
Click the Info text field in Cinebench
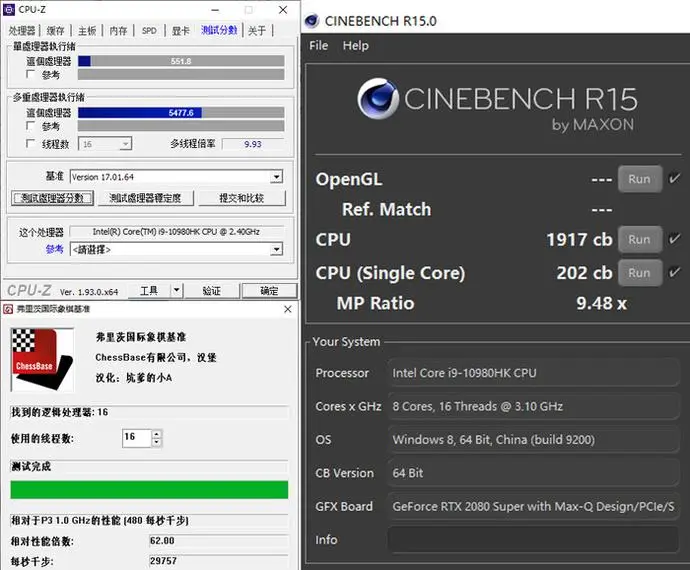[532, 540]
